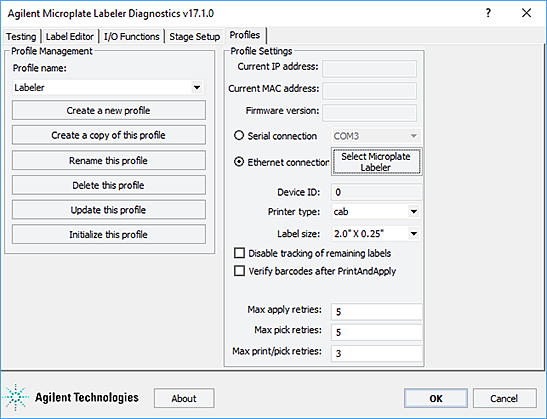Open the Profile name dropdown
Screen dimensions: 547x419
197,87
